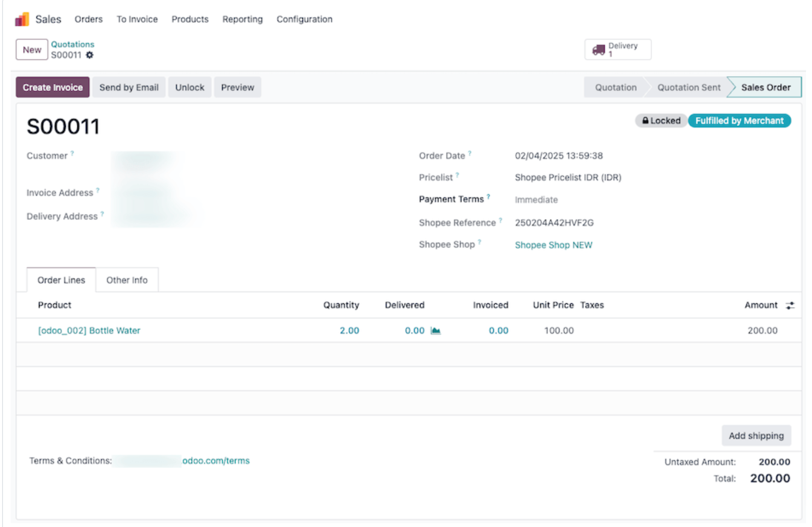
Task: Sort by Invoiced column header
Action: pyautogui.click(x=491, y=305)
